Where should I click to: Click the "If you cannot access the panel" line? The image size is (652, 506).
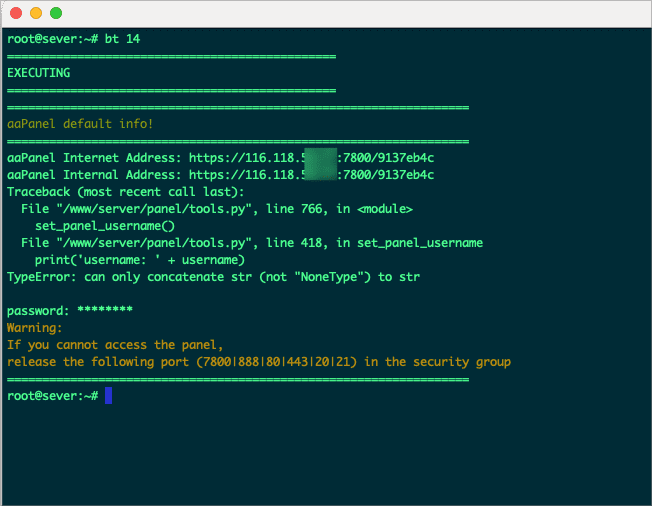pyautogui.click(x=115, y=345)
